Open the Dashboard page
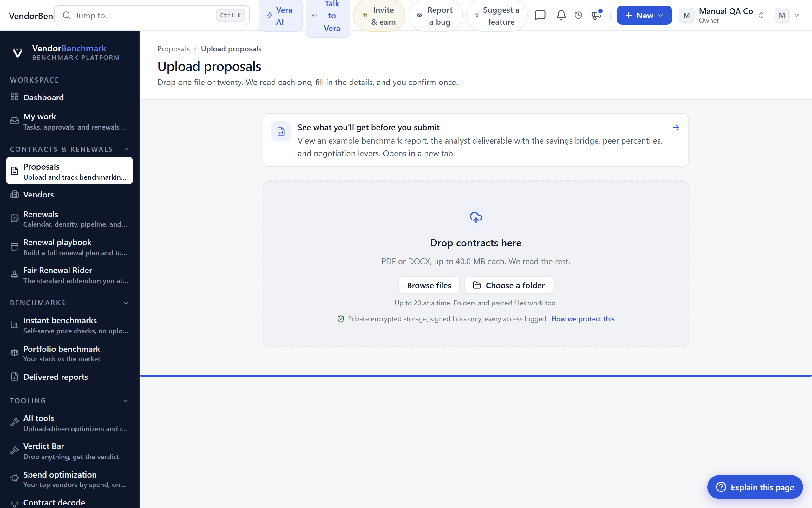 (x=69, y=97)
